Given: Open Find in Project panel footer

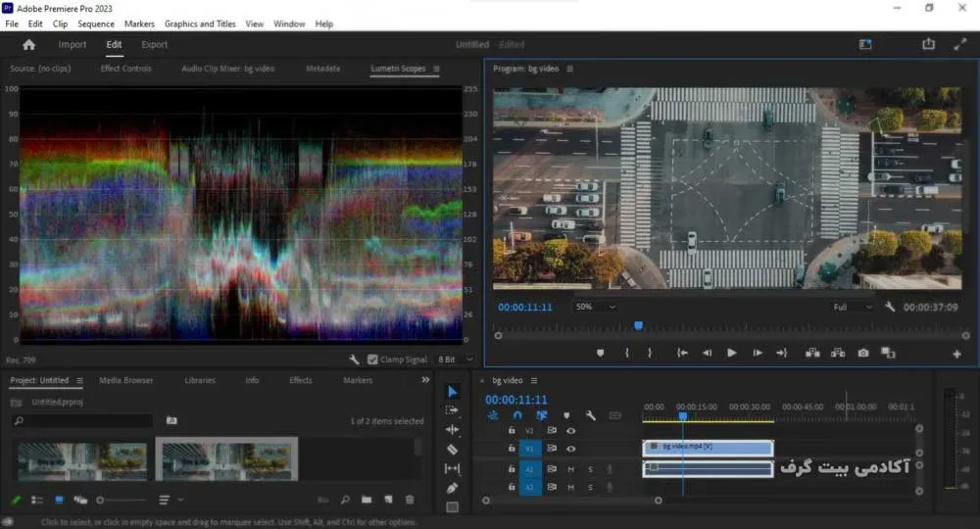Looking at the screenshot, I should click(345, 500).
